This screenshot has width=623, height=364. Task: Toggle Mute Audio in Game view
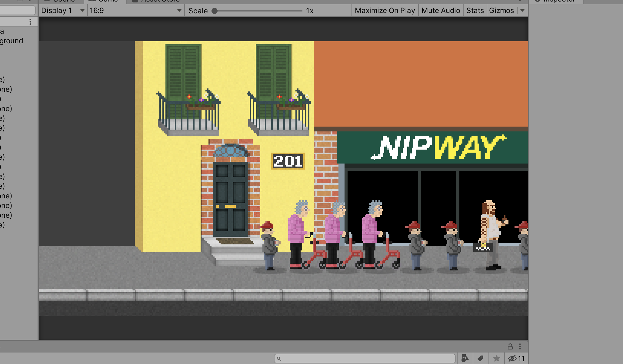pos(441,11)
